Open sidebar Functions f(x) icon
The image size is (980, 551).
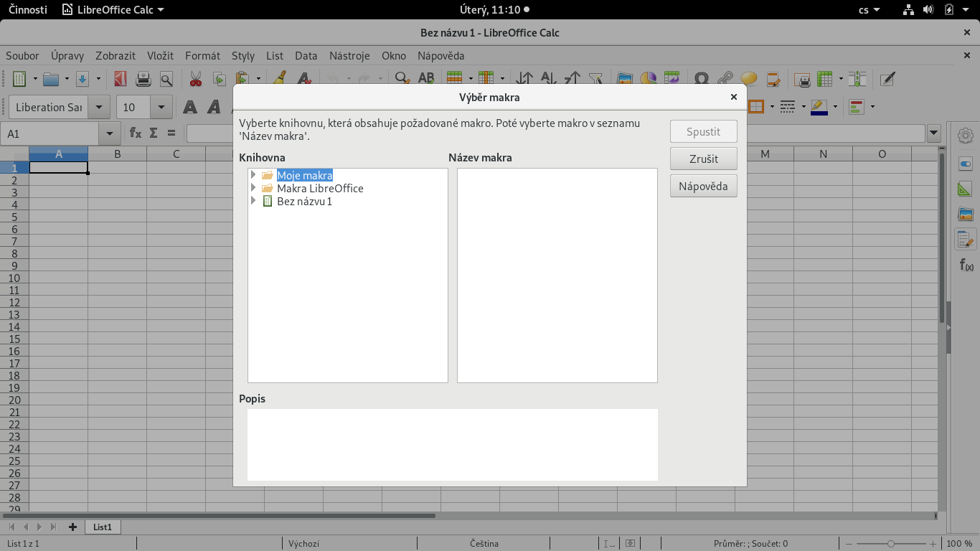966,265
